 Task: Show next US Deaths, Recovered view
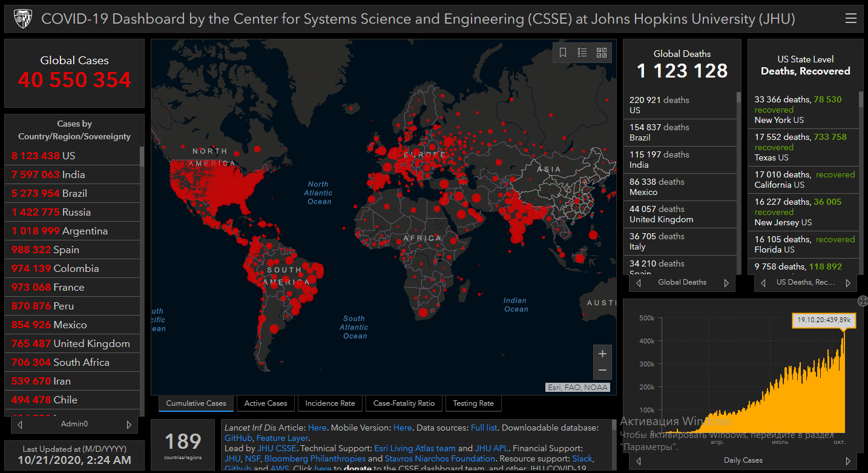pos(847,283)
